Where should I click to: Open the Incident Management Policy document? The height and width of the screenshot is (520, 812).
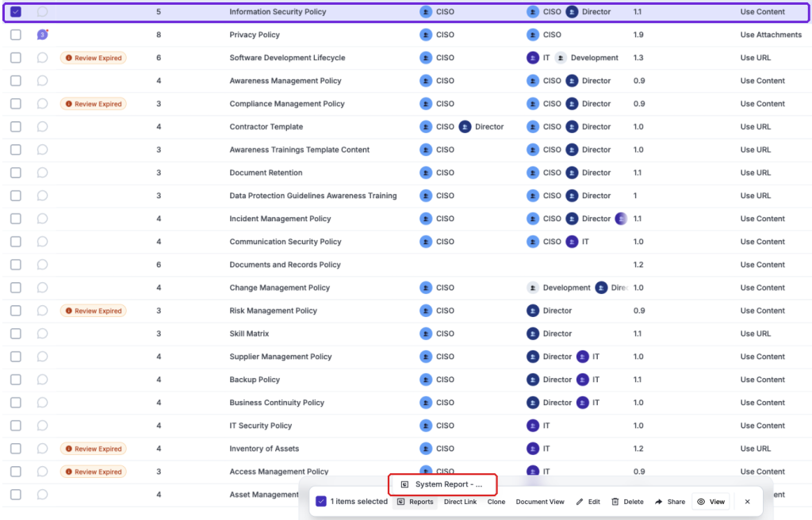280,219
